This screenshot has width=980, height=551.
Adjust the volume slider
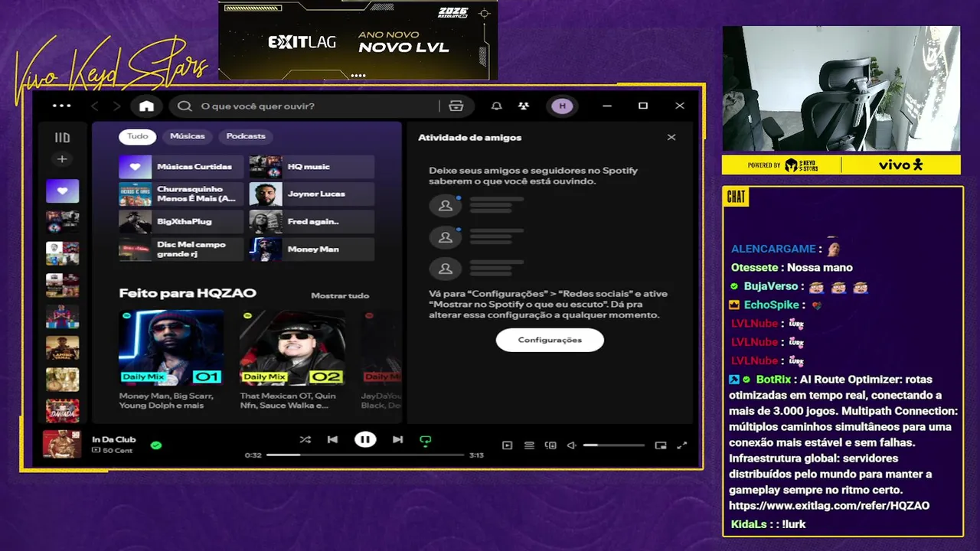pyautogui.click(x=614, y=445)
